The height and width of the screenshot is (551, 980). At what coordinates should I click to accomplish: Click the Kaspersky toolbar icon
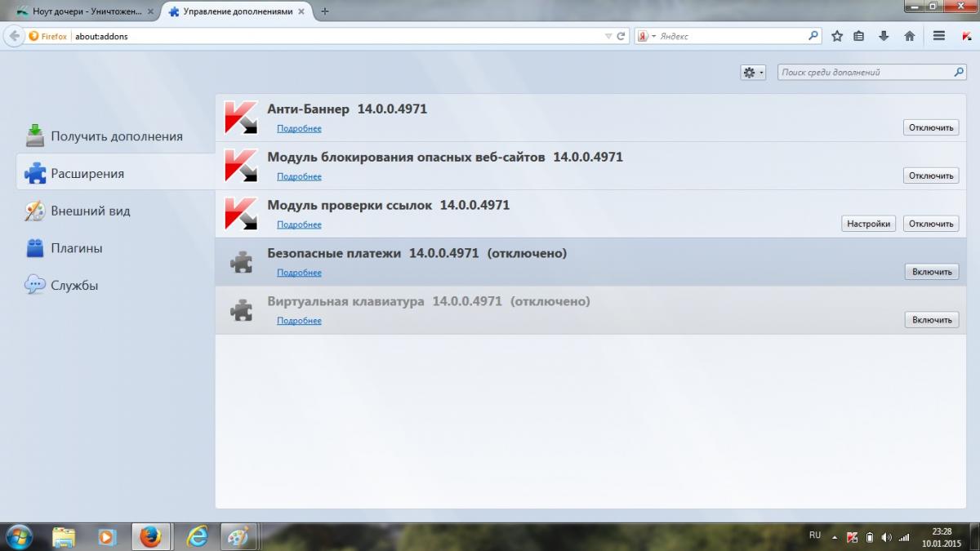[x=966, y=36]
